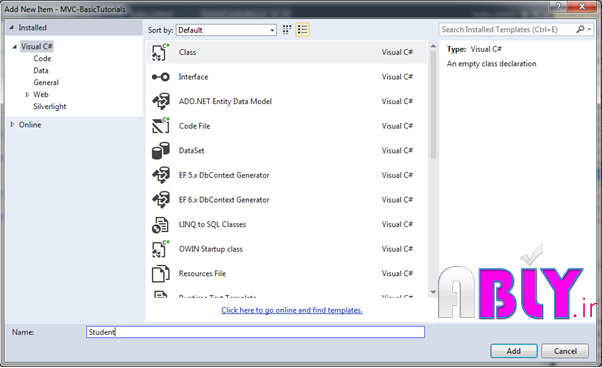This screenshot has height=368, width=602.
Task: Open the Online templates label
Action: point(30,125)
